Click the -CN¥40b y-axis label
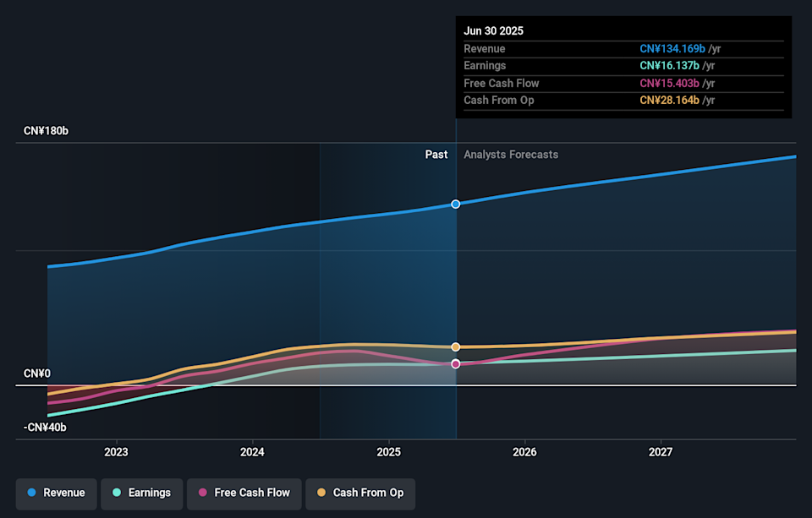Screen dimensions: 812x518 pyautogui.click(x=45, y=428)
